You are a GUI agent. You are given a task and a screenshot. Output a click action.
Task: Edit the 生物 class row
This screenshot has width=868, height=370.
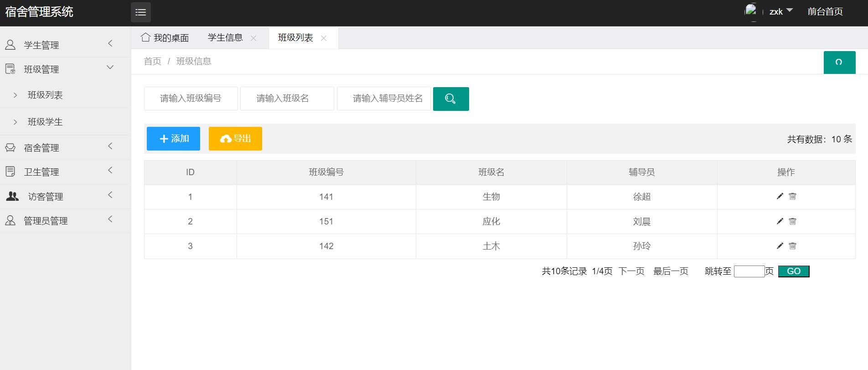coord(780,196)
